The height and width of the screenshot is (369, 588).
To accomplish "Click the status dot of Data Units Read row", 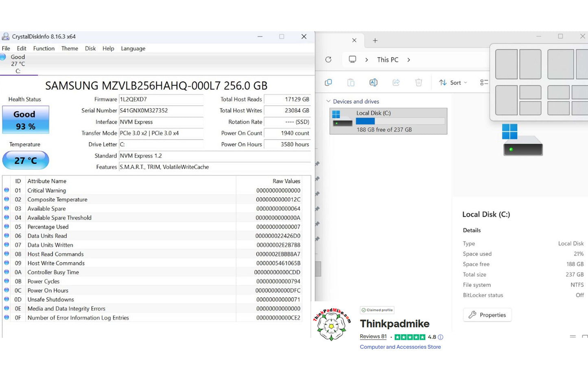I will click(7, 236).
